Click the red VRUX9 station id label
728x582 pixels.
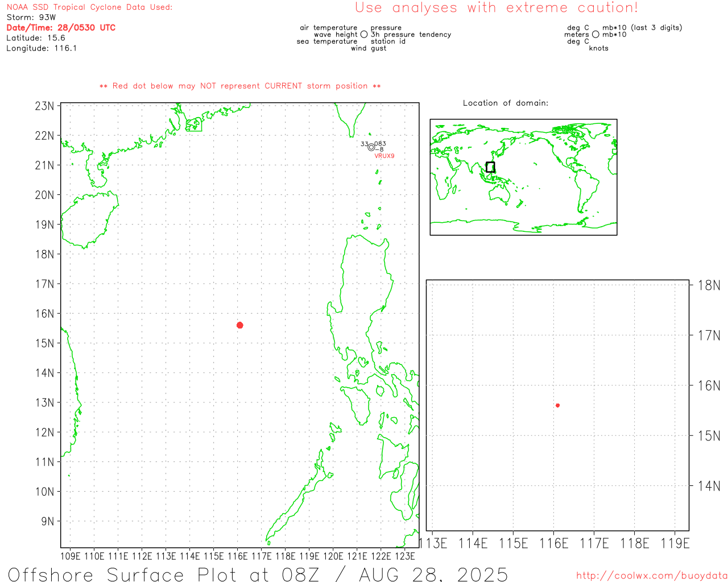point(384,156)
